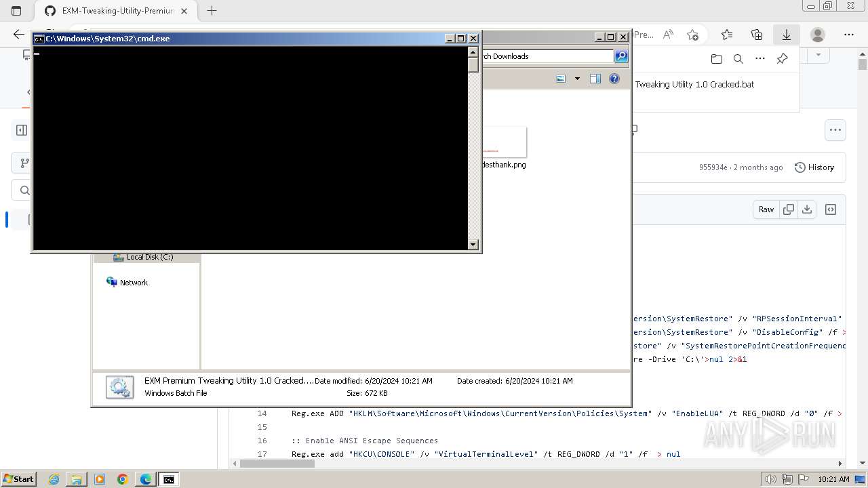Click the Read Aloud icon in Edge
Image resolution: width=868 pixels, height=488 pixels.
click(668, 35)
